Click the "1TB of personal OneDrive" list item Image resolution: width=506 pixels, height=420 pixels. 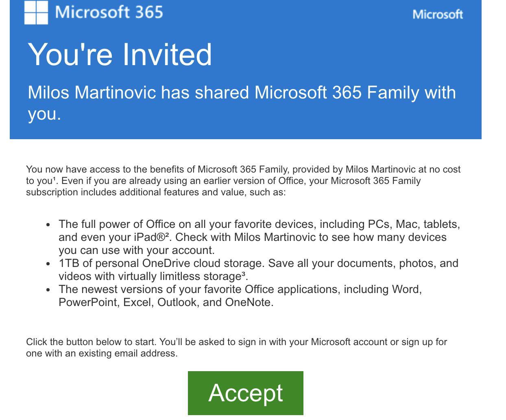pos(259,270)
